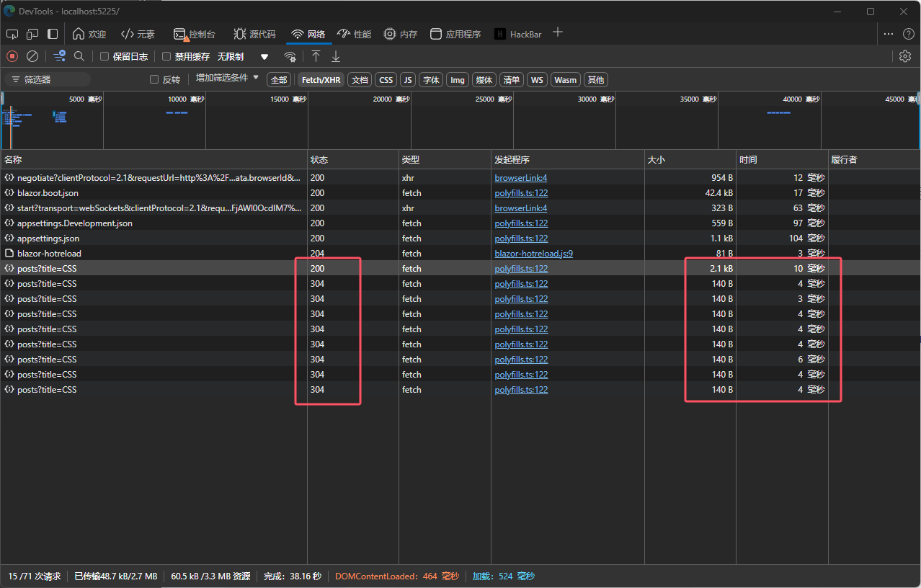Check the 禁用缓存 checkbox
Image resolution: width=921 pixels, height=588 pixels.
coord(166,56)
